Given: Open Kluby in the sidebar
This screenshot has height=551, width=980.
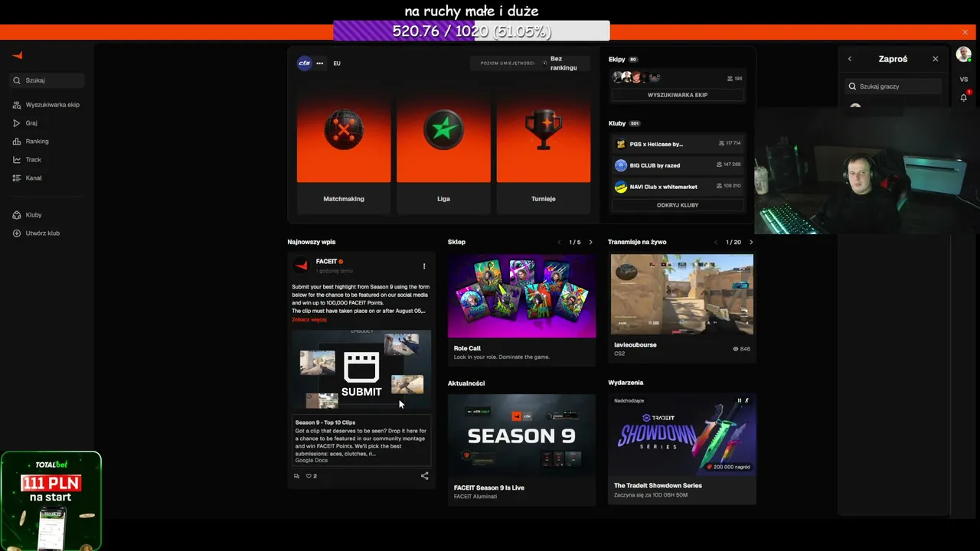Looking at the screenshot, I should click(28, 215).
